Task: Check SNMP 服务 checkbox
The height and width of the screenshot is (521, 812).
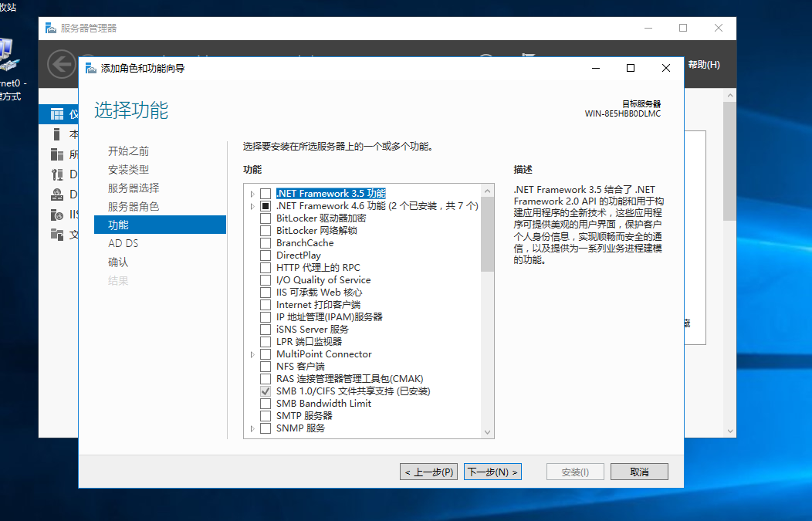Action: click(266, 428)
